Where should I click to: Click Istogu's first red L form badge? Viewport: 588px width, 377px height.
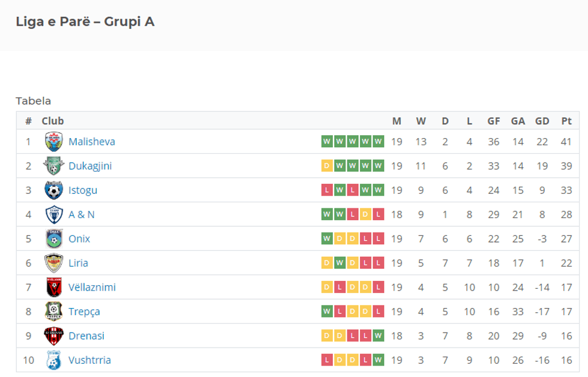click(327, 190)
